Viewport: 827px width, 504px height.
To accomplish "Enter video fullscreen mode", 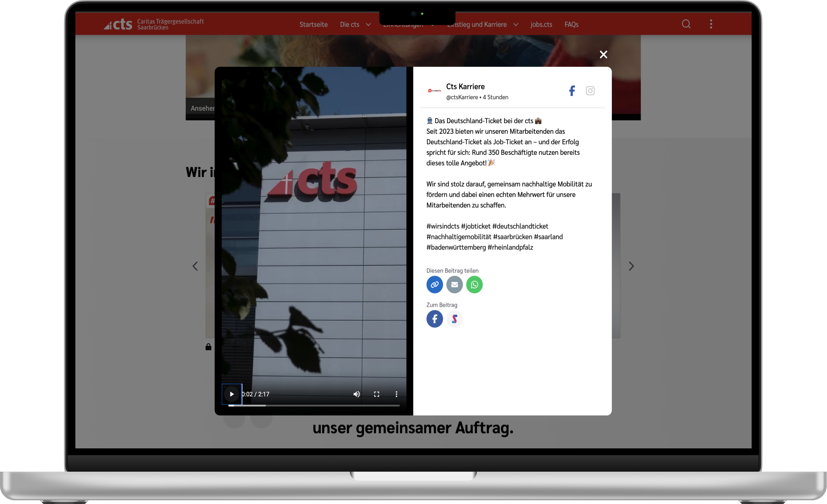I will point(377,394).
